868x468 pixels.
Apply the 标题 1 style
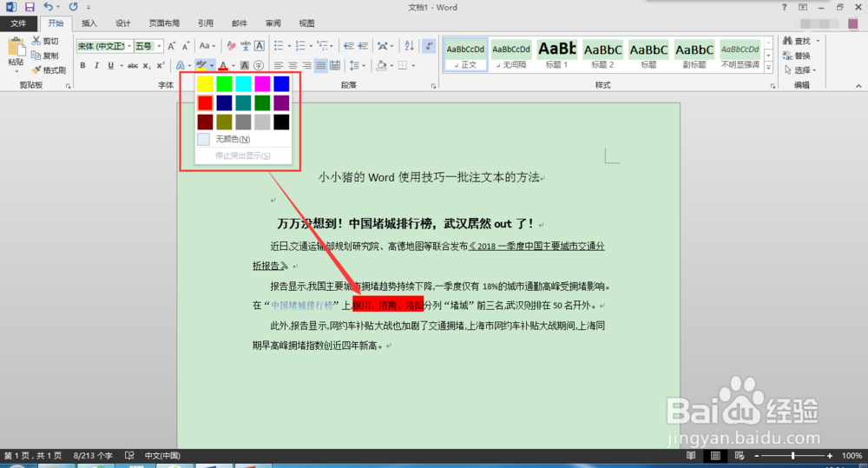[557, 55]
